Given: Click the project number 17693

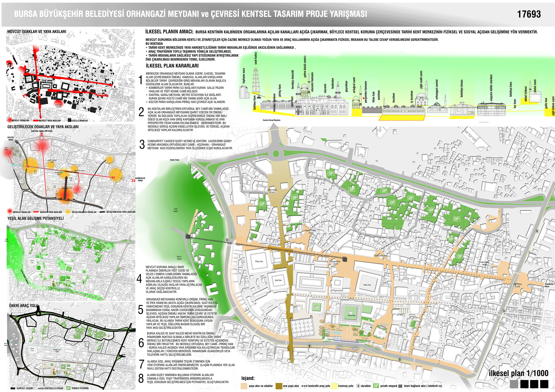Looking at the screenshot, I should [x=529, y=14].
